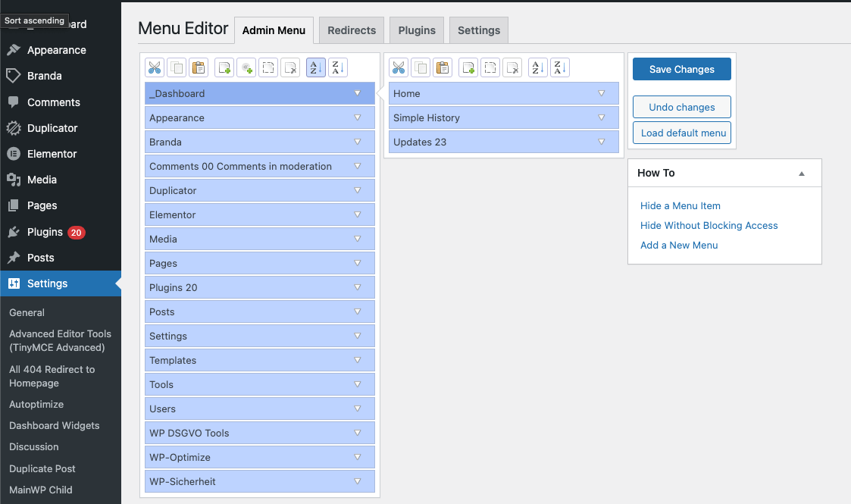Open Advanced Editor Tools (TinyMCE Advanced) settings

[x=60, y=341]
